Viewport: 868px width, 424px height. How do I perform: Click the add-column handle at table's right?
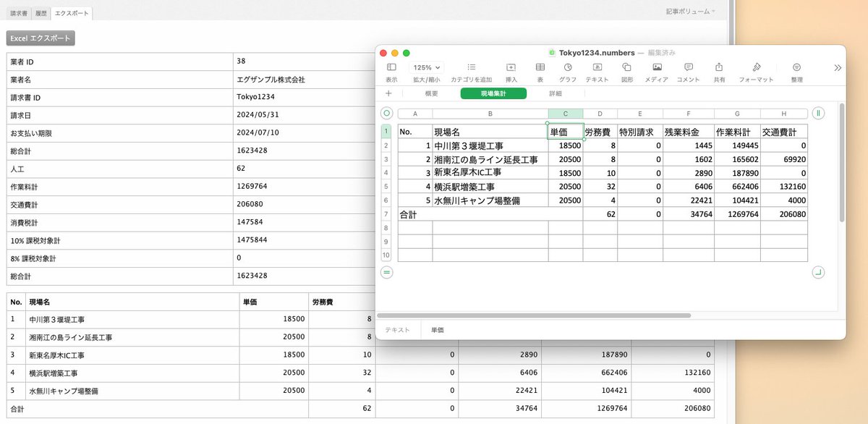pyautogui.click(x=818, y=113)
